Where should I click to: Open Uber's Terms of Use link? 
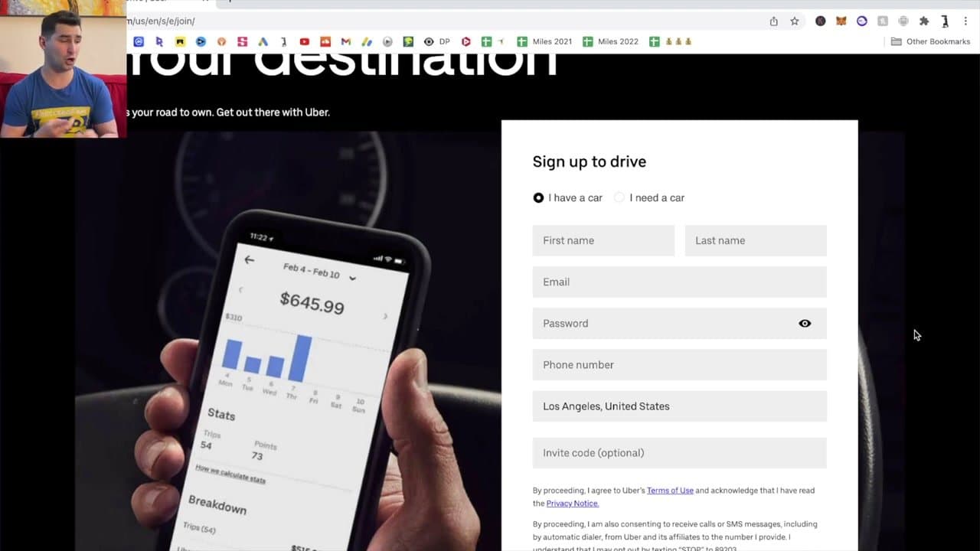click(x=670, y=491)
